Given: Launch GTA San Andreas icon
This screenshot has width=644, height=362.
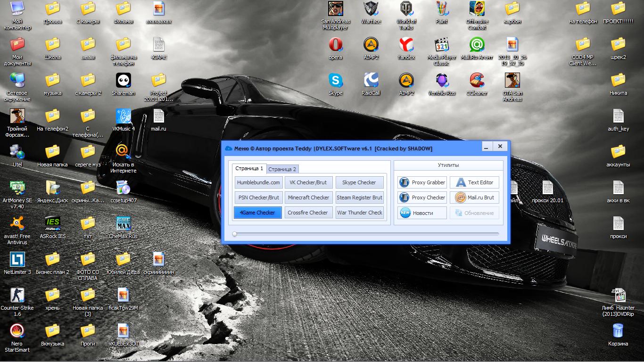Looking at the screenshot, I should pos(512,87).
